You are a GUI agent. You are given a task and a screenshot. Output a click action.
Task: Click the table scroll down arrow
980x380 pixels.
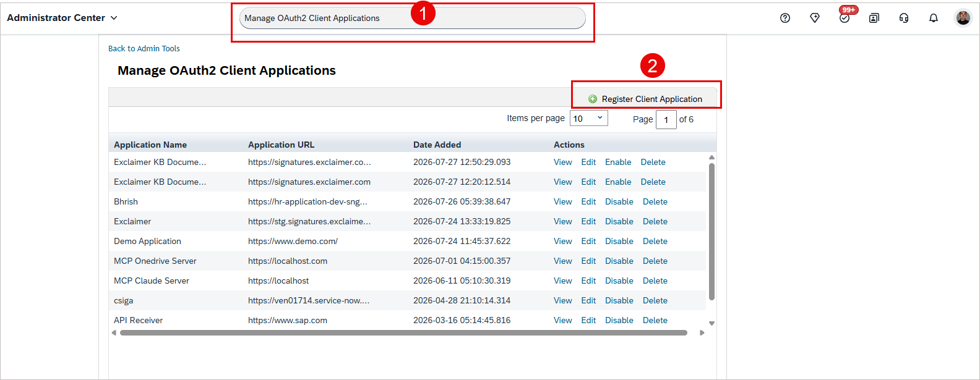pos(711,323)
